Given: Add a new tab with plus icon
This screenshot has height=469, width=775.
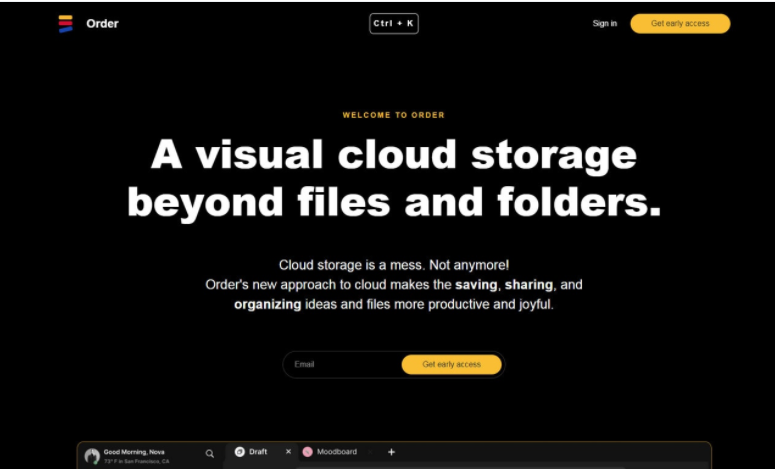Looking at the screenshot, I should coord(391,452).
